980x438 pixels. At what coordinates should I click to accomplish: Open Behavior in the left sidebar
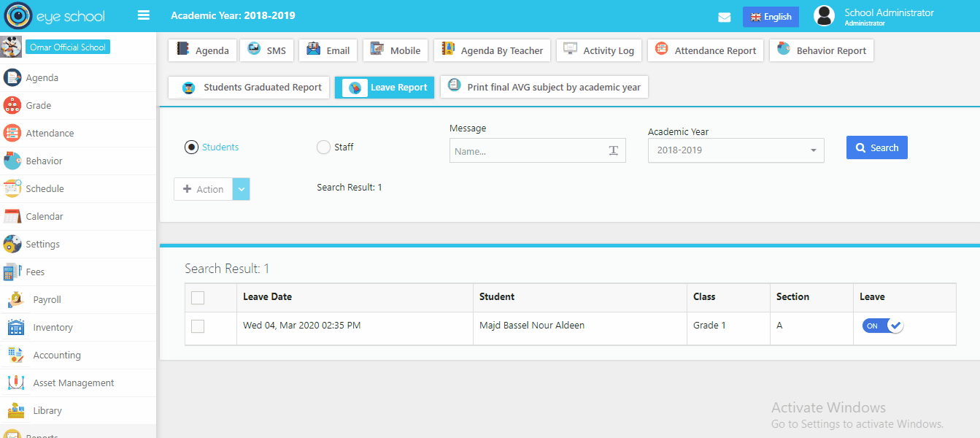pos(78,161)
